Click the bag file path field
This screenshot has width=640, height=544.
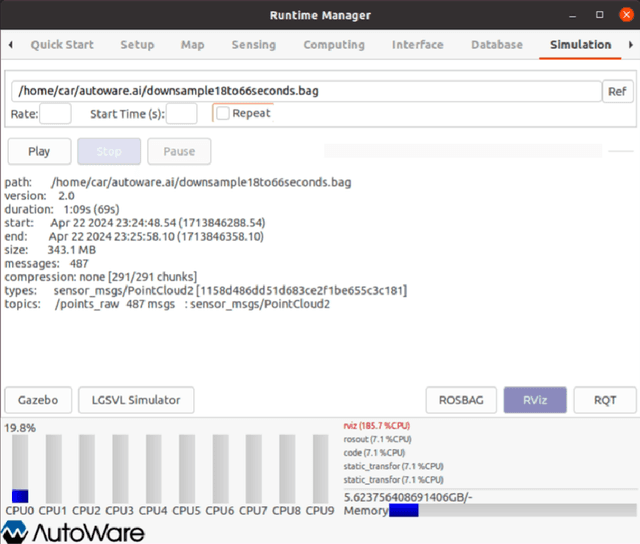point(304,91)
